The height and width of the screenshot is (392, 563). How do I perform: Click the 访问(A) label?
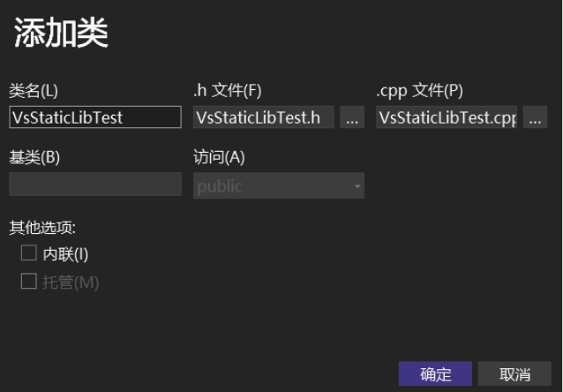coord(219,157)
